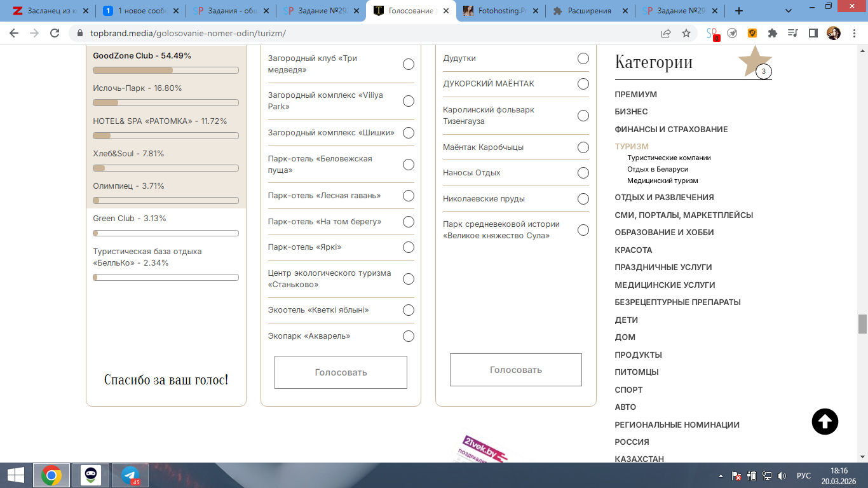Open the ФИНАНСЫ И СТРАХОВАНИЕ category
This screenshot has width=868, height=488.
coord(671,130)
